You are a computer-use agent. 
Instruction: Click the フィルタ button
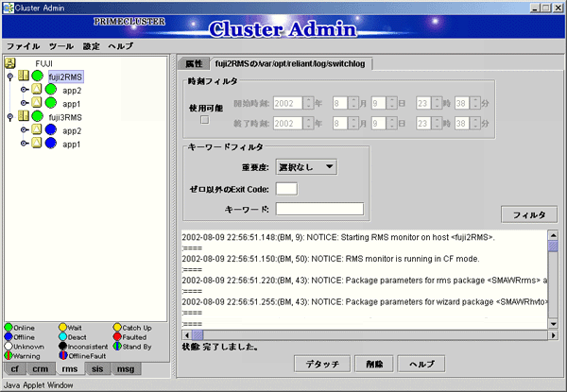[x=529, y=214]
